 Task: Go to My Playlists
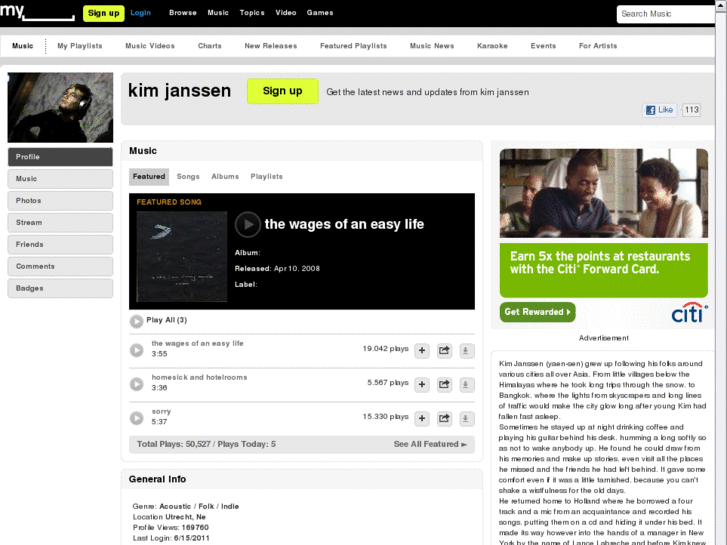pos(80,46)
